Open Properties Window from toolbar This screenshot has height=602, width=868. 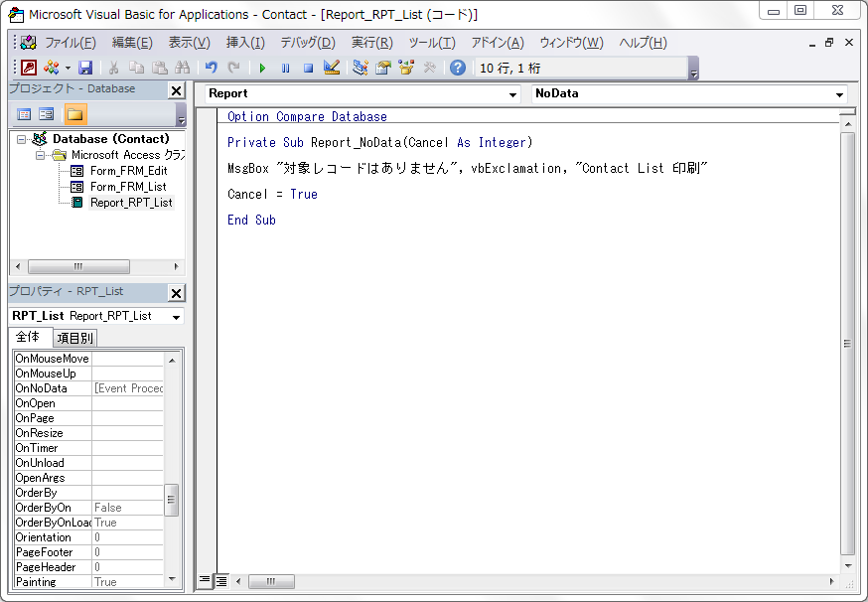pos(383,68)
